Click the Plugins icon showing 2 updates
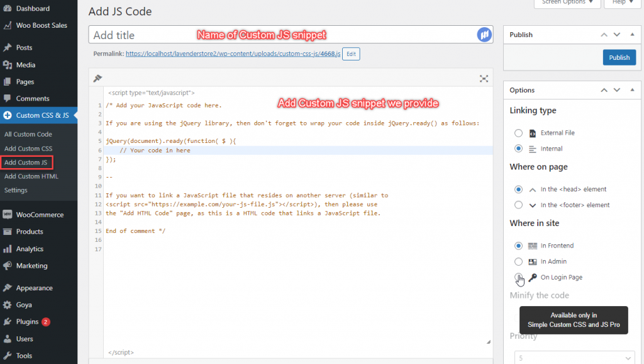The height and width of the screenshot is (364, 644). 8,322
